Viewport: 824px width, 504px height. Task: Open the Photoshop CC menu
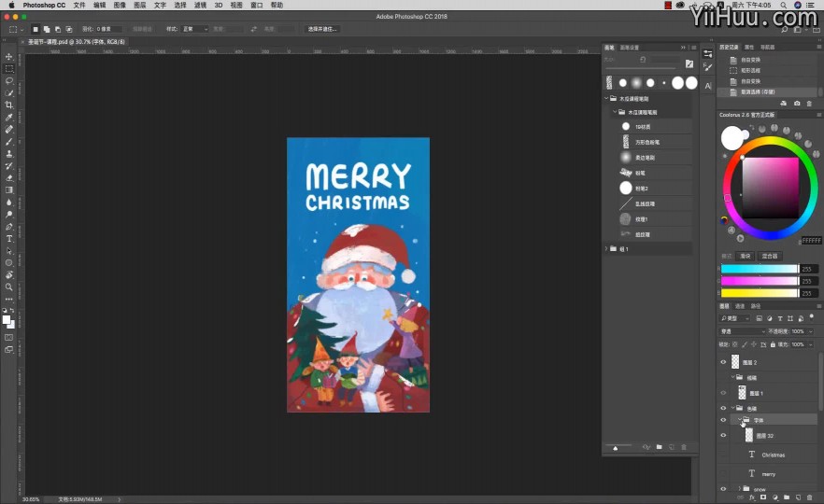coord(44,6)
